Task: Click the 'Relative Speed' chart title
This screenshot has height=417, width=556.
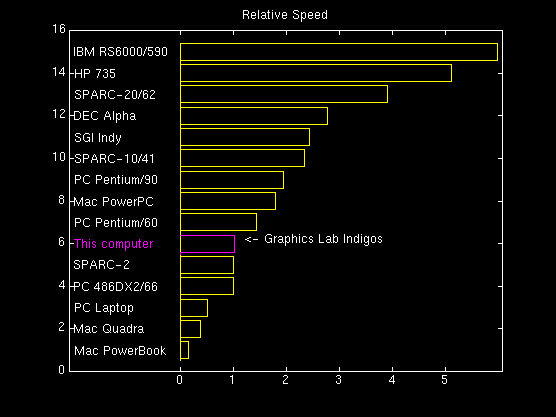Action: pyautogui.click(x=285, y=15)
